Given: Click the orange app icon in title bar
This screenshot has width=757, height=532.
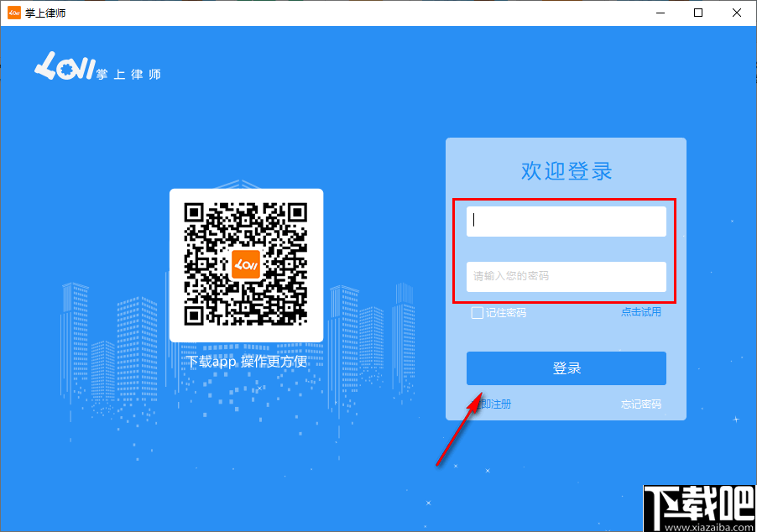Looking at the screenshot, I should (14, 13).
